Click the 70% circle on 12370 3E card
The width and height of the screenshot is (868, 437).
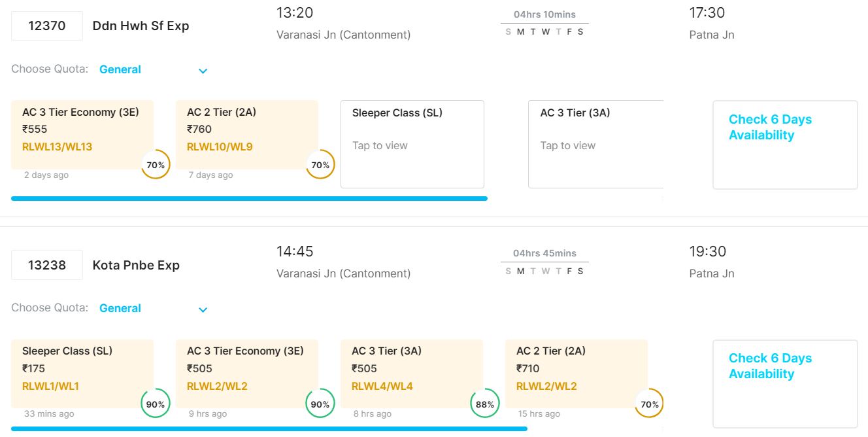click(156, 165)
